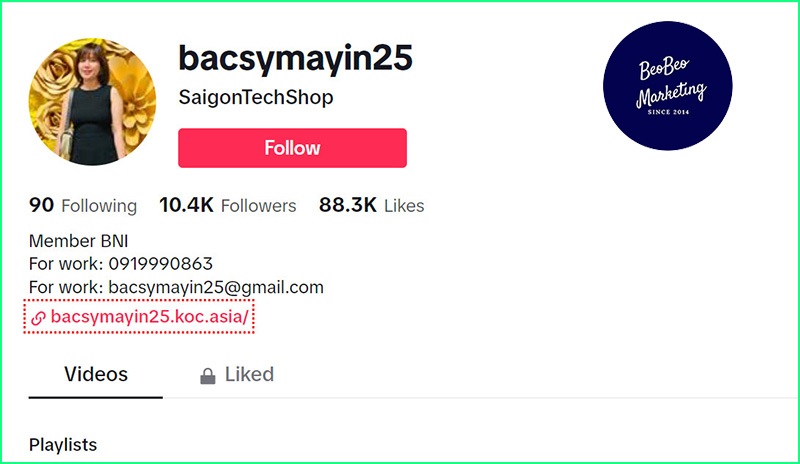Click the lock icon next to Liked

pyautogui.click(x=207, y=376)
